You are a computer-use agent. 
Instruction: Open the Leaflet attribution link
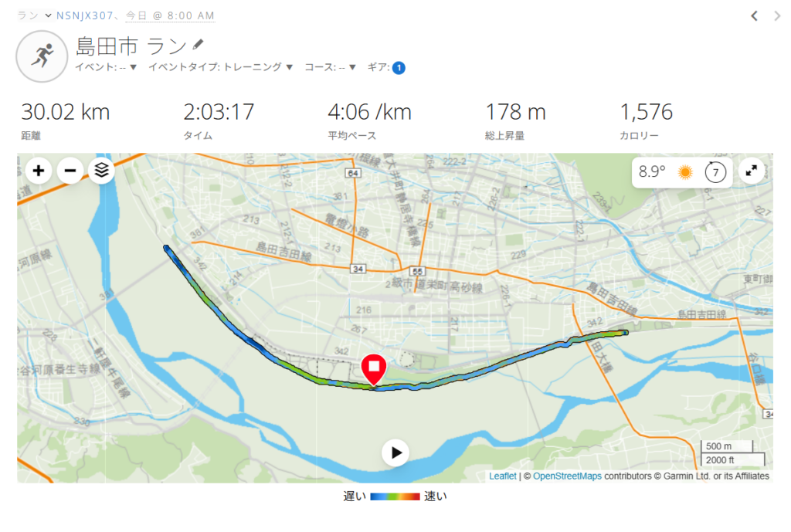click(x=502, y=476)
